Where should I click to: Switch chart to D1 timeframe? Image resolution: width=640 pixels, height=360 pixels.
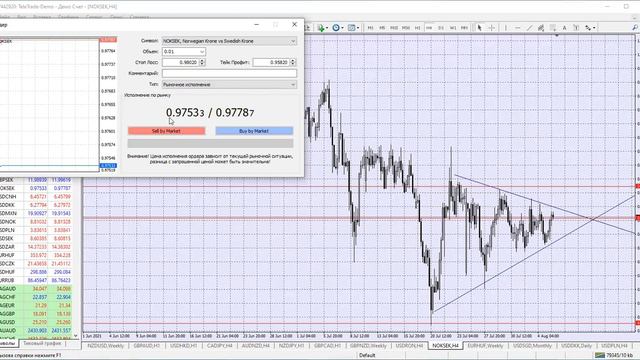pyautogui.click(x=441, y=28)
